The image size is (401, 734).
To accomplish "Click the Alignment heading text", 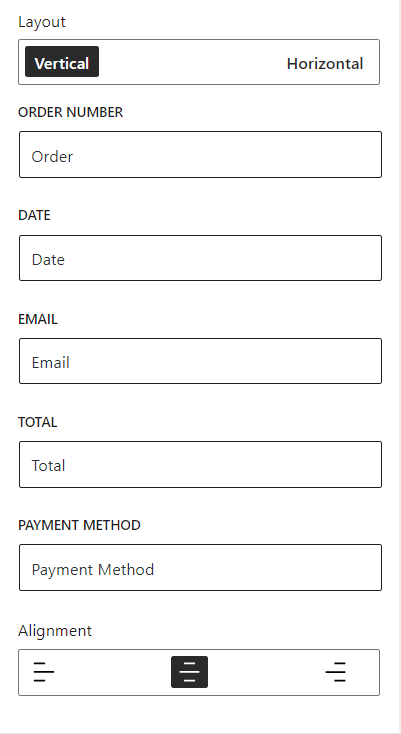I will pos(55,631).
